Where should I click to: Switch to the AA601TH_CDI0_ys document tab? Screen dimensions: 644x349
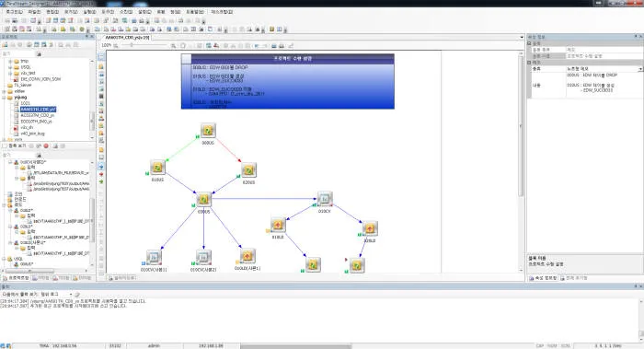[127, 38]
